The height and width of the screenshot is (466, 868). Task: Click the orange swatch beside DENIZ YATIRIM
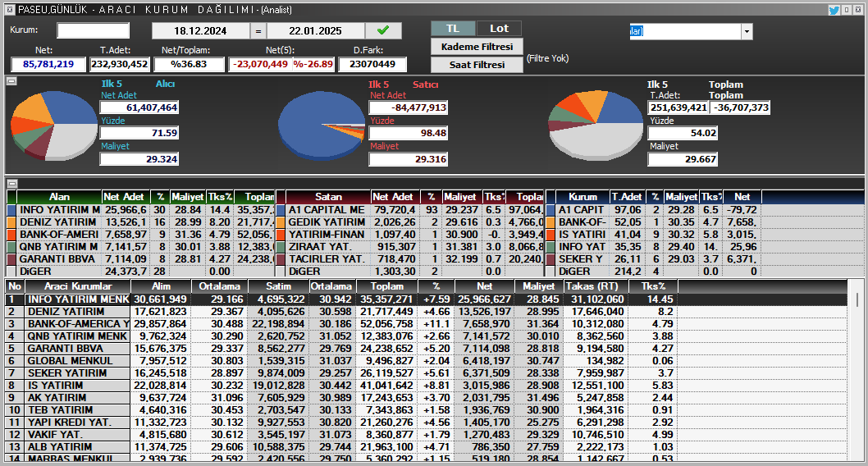coord(11,222)
